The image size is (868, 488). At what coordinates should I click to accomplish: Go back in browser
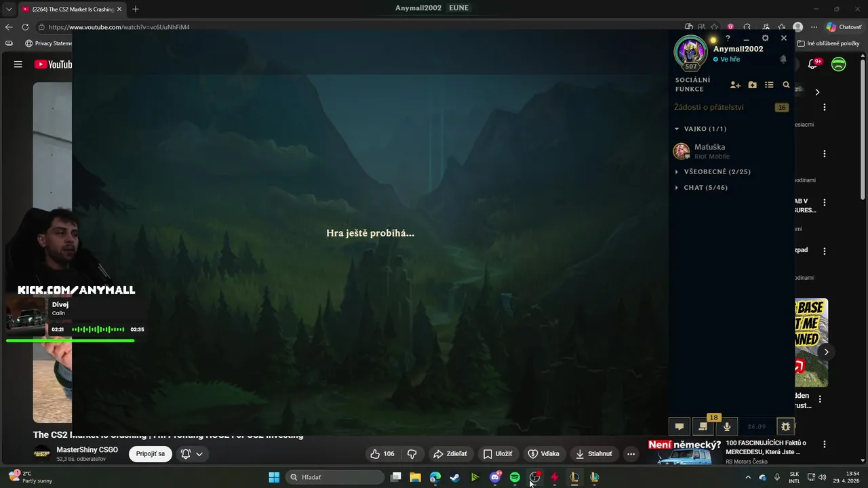pyautogui.click(x=9, y=27)
